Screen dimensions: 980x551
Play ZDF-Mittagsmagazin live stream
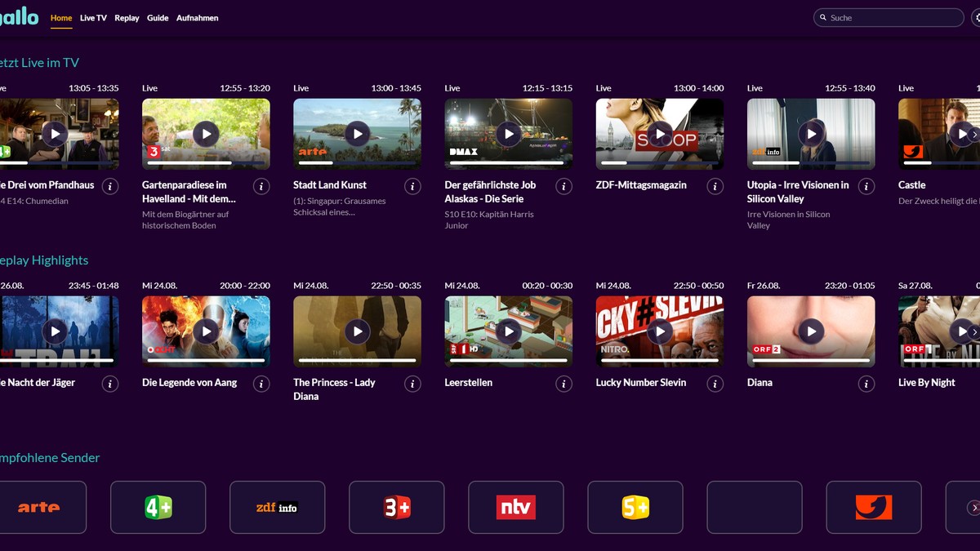659,133
